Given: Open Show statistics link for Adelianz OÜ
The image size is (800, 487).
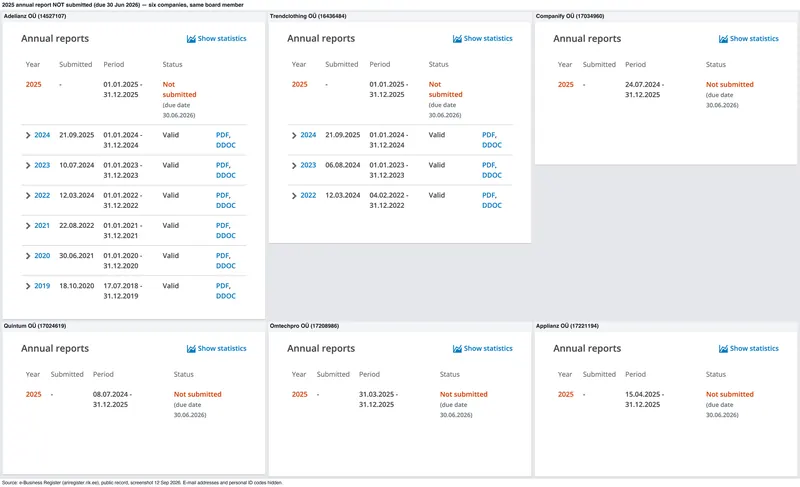Looking at the screenshot, I should coord(222,39).
